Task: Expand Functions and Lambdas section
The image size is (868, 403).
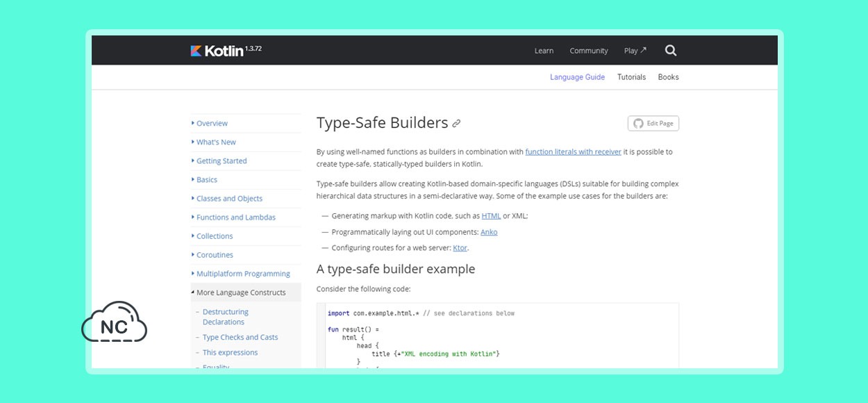Action: pos(246,217)
